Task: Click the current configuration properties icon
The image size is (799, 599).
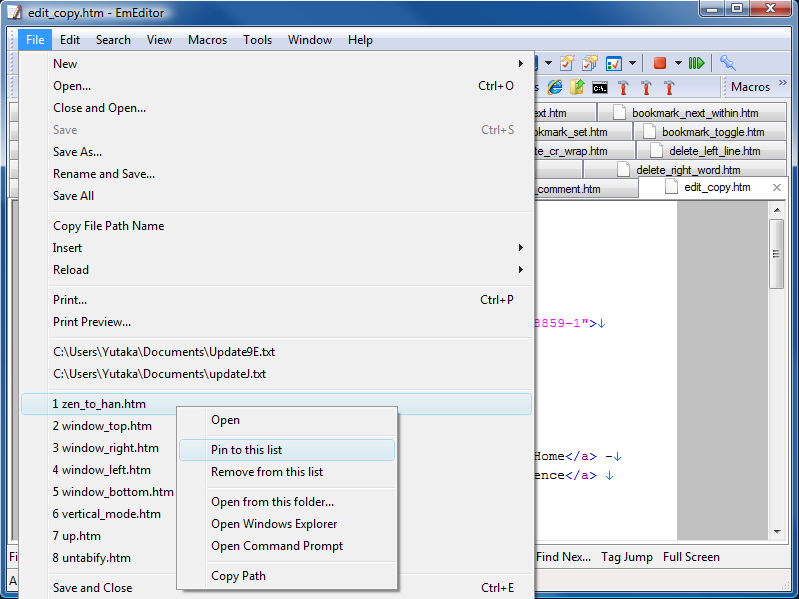Action: coord(567,63)
